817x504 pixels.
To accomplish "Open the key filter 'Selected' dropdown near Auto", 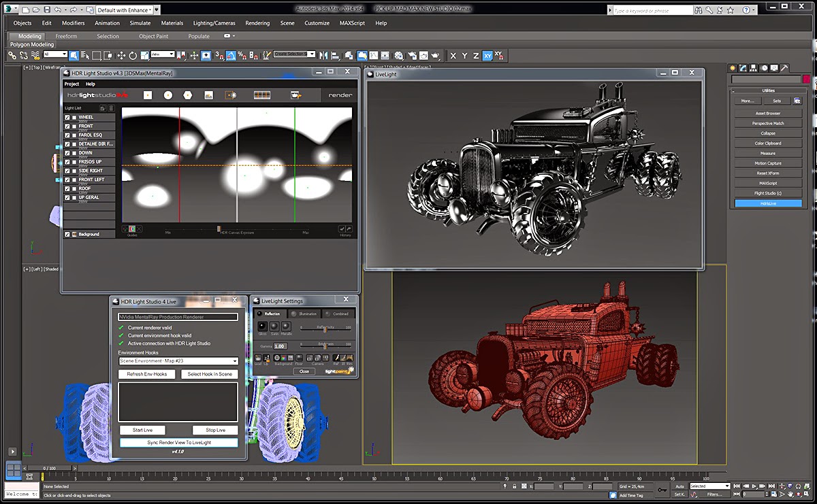I will [709, 486].
